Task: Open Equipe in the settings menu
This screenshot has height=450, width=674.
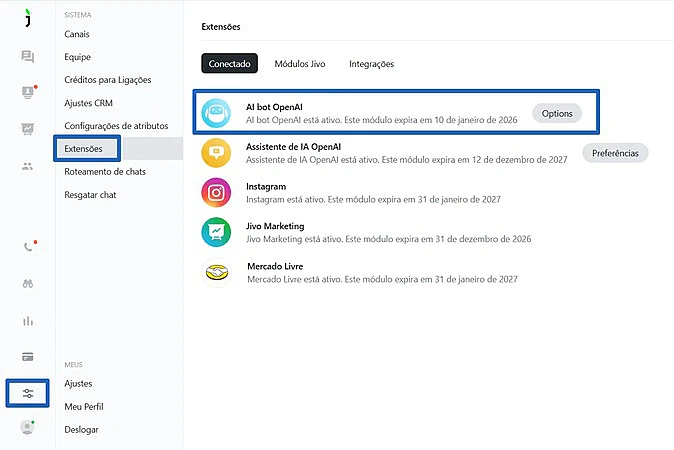Action: pos(77,57)
